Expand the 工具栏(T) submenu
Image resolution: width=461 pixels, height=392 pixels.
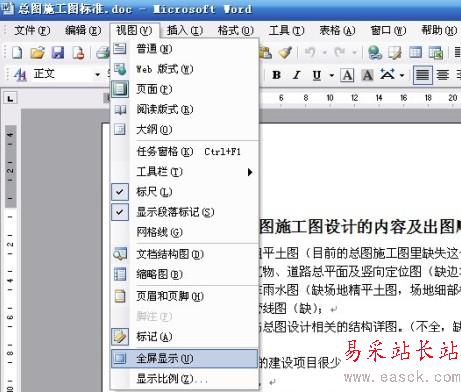tap(184, 172)
